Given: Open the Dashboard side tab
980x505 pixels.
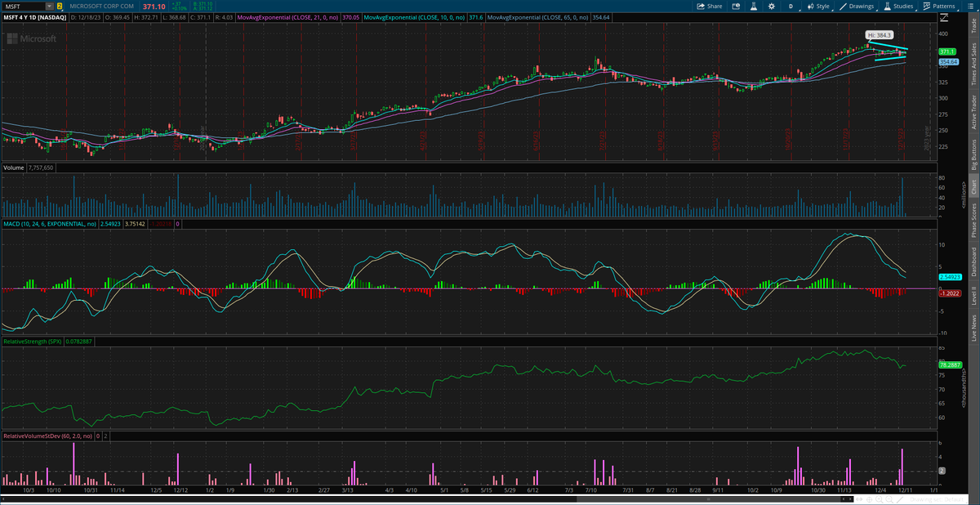Looking at the screenshot, I should pyautogui.click(x=973, y=261).
